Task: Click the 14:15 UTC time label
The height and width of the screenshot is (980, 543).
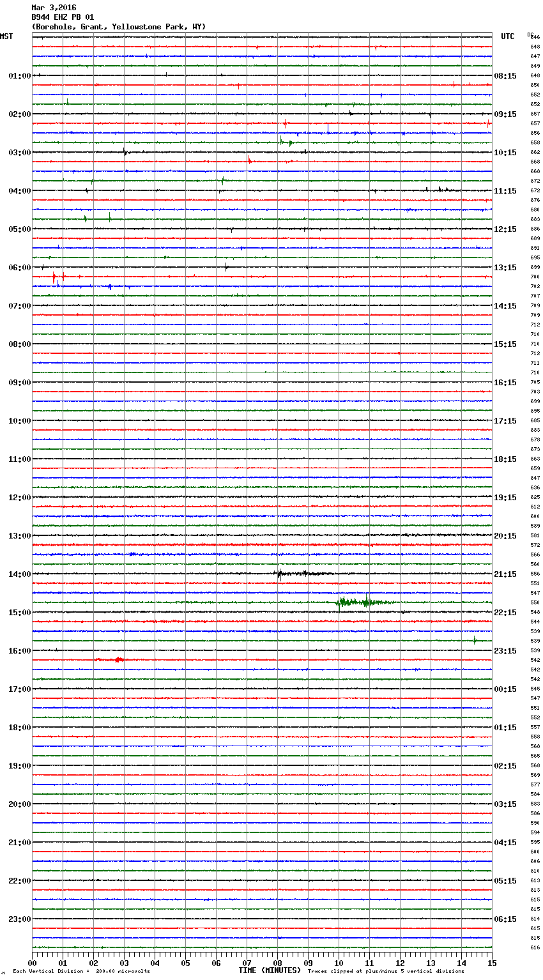Action: click(x=505, y=306)
